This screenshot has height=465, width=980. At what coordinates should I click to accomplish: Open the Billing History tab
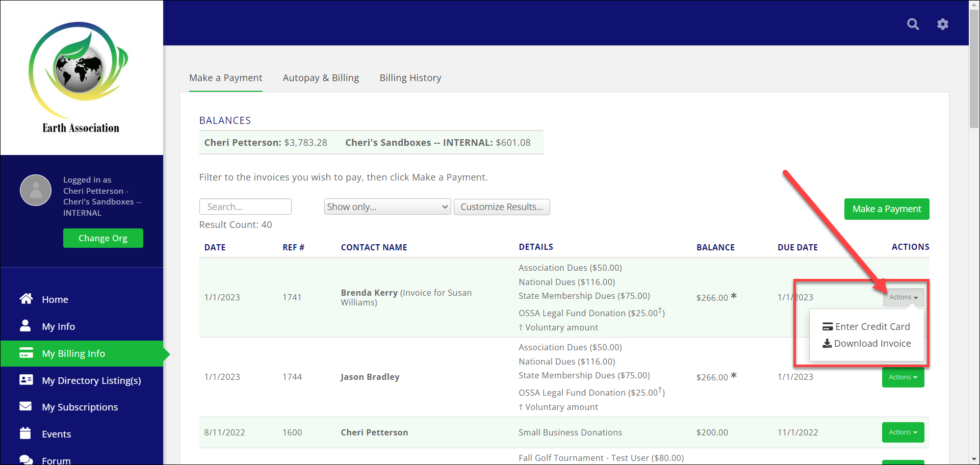click(x=410, y=77)
